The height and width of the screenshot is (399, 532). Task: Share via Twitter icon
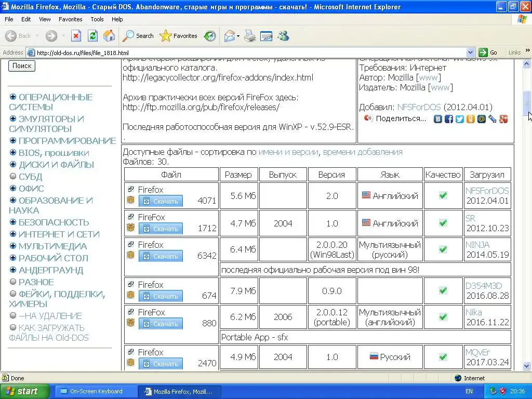pos(460,119)
